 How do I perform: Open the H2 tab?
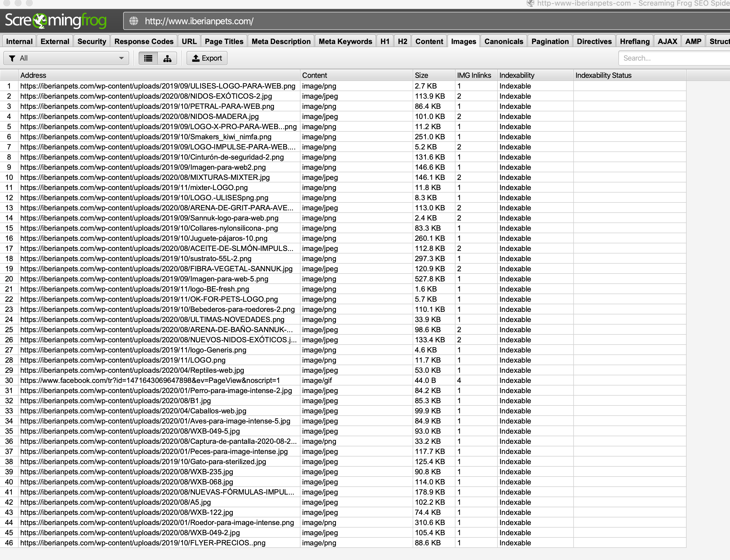(x=402, y=41)
